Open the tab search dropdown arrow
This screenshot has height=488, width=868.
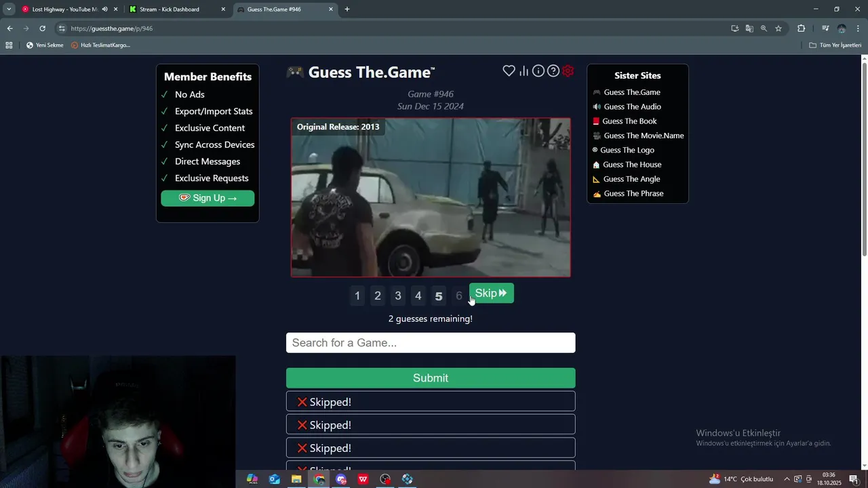coord(9,9)
